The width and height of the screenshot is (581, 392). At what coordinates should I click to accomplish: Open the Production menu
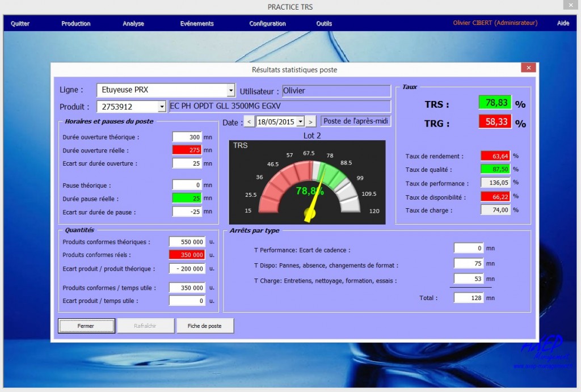coord(76,23)
